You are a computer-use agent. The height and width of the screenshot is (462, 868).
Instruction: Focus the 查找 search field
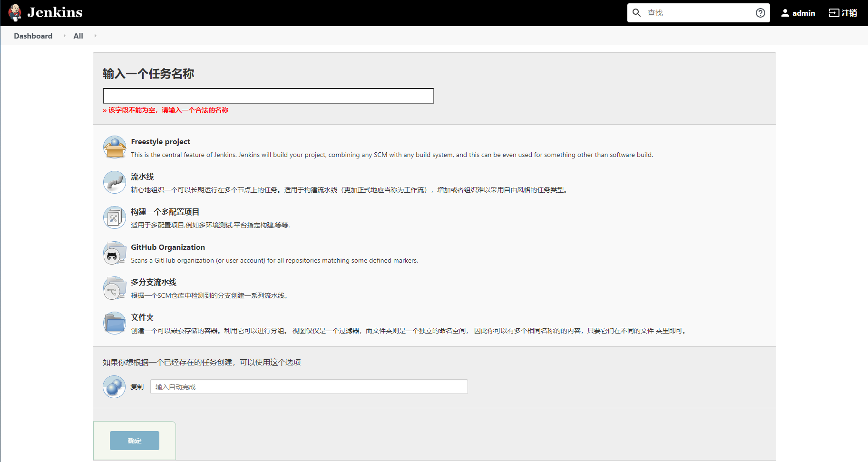[x=698, y=13]
